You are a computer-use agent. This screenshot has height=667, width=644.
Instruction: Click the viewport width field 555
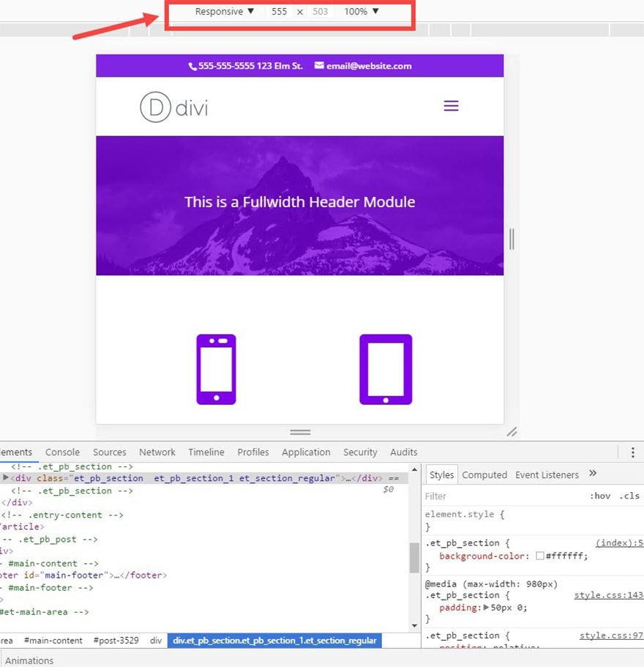point(278,12)
